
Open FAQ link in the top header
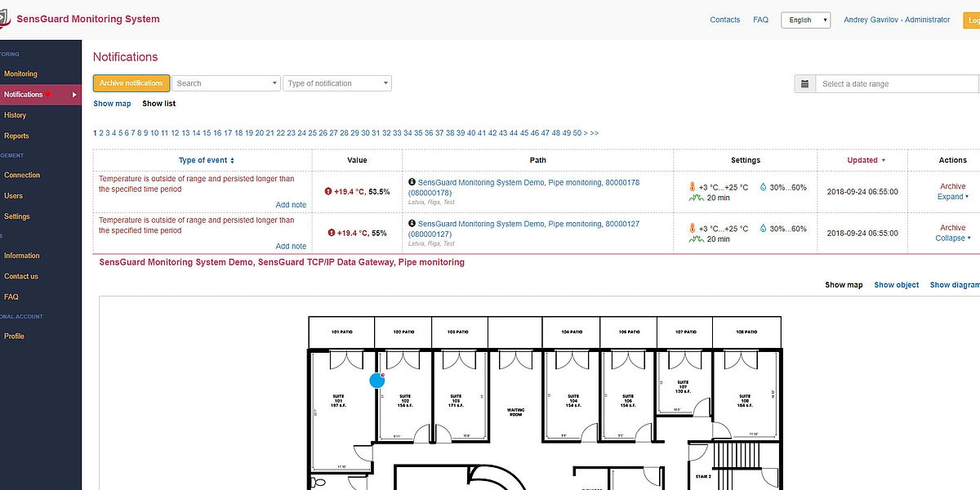760,20
